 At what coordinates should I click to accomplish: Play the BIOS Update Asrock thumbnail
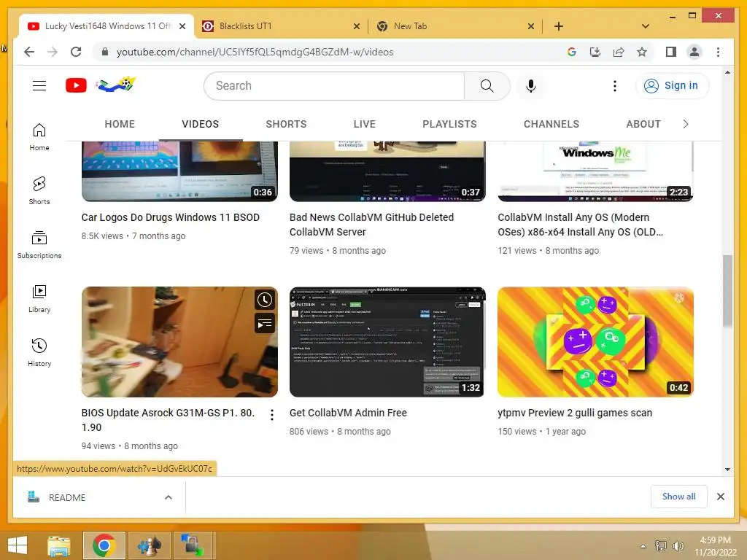click(x=179, y=342)
